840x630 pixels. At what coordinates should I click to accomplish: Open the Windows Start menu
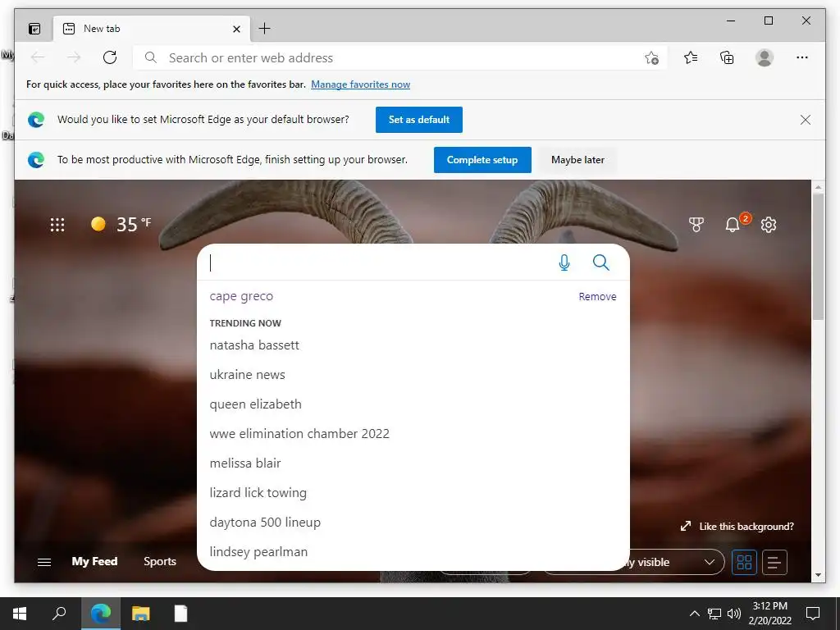coord(20,614)
